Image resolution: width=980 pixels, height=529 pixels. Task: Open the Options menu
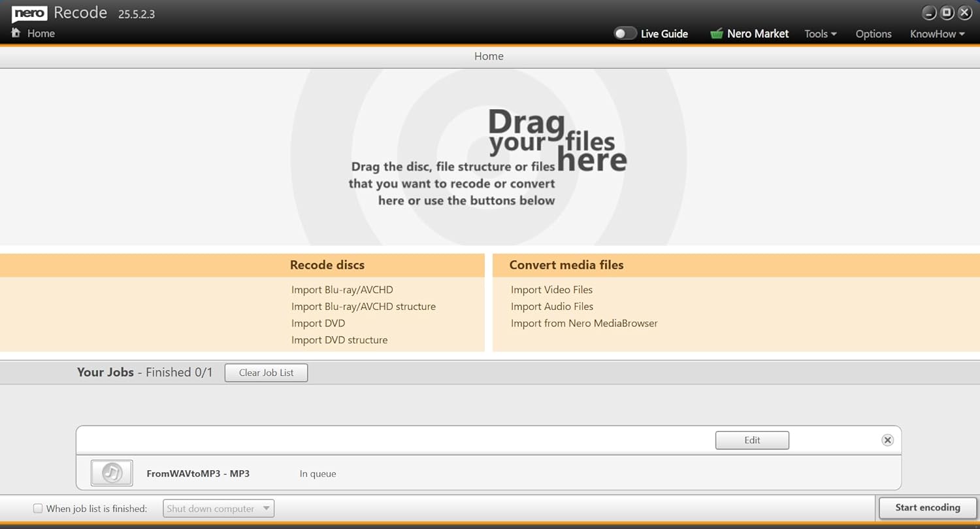[874, 34]
